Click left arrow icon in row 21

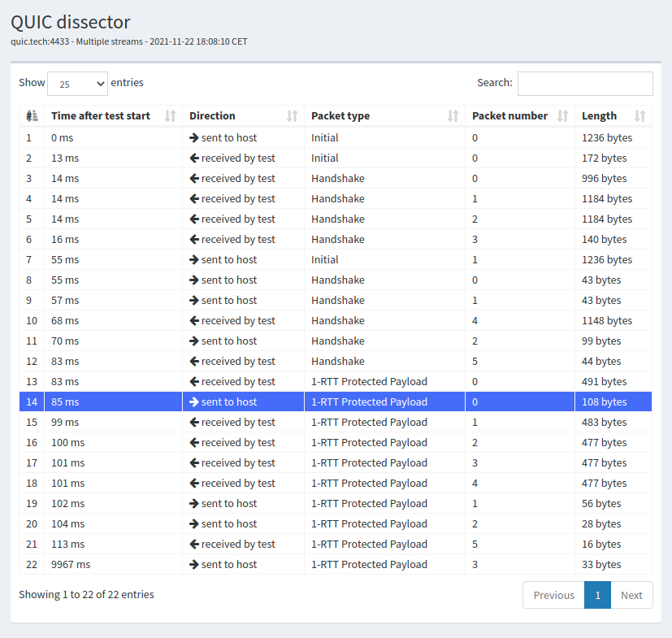(x=194, y=544)
